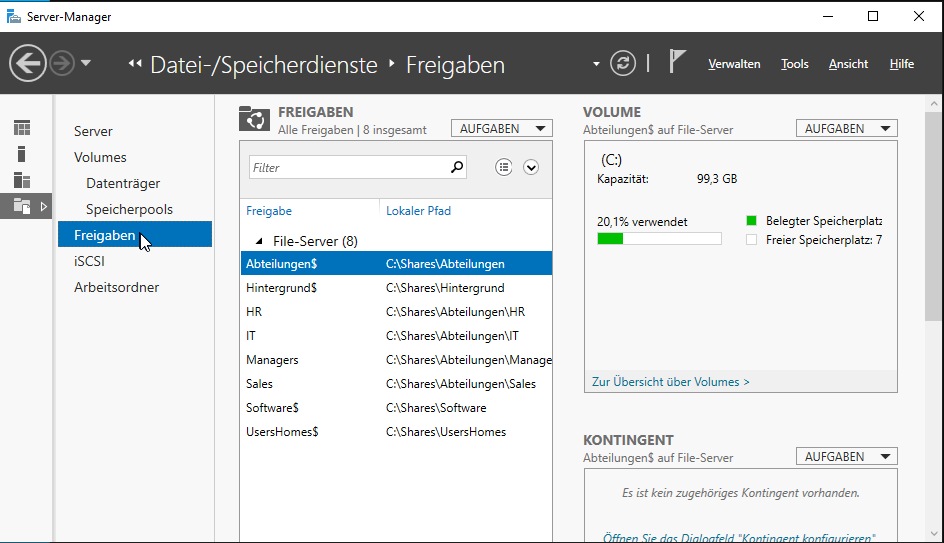Open the dropdown arrow left of refresh

click(596, 64)
